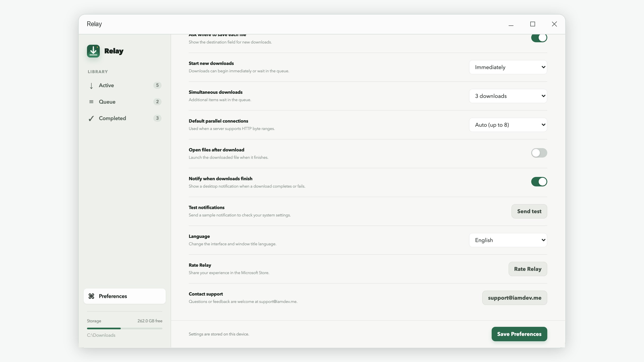The height and width of the screenshot is (362, 644).
Task: Click the Queue count badge showing 2
Action: tap(157, 102)
